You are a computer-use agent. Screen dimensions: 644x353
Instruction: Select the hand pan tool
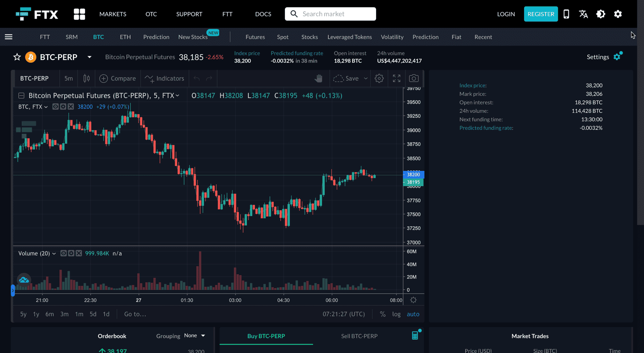[318, 78]
